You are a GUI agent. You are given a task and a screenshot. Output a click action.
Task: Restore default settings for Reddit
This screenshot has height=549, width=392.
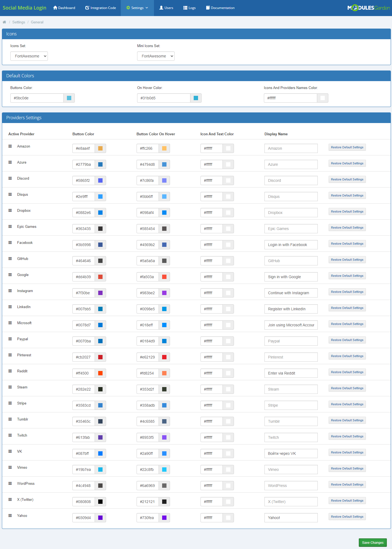tap(347, 372)
